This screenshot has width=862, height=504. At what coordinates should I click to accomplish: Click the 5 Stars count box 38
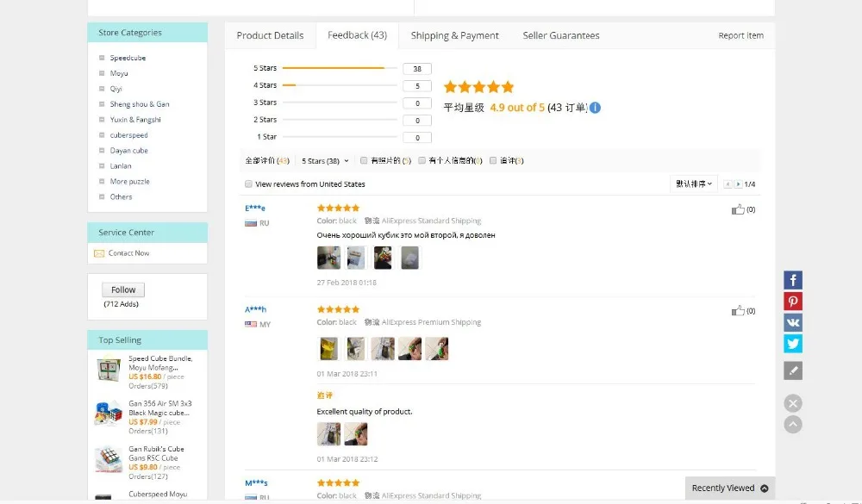pyautogui.click(x=417, y=69)
